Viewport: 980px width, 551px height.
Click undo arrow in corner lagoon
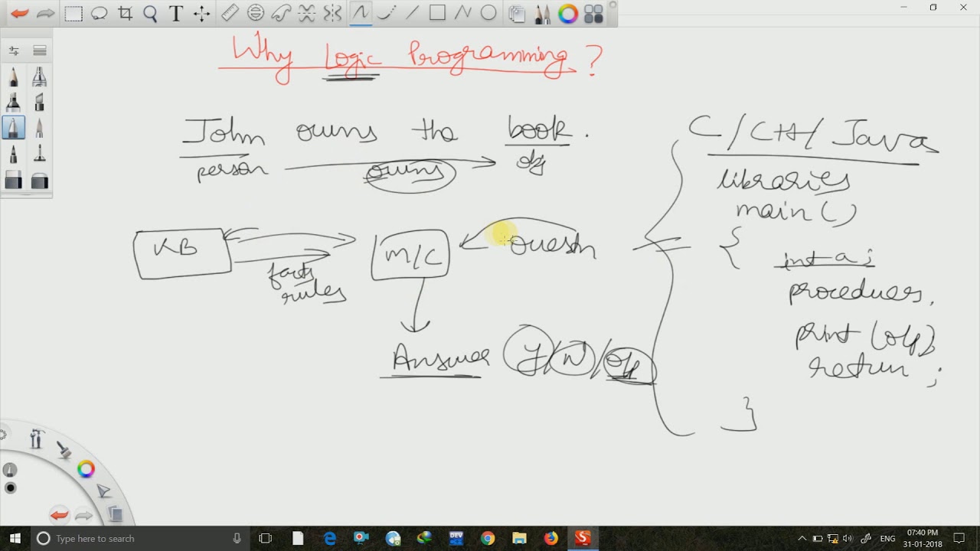pos(59,515)
